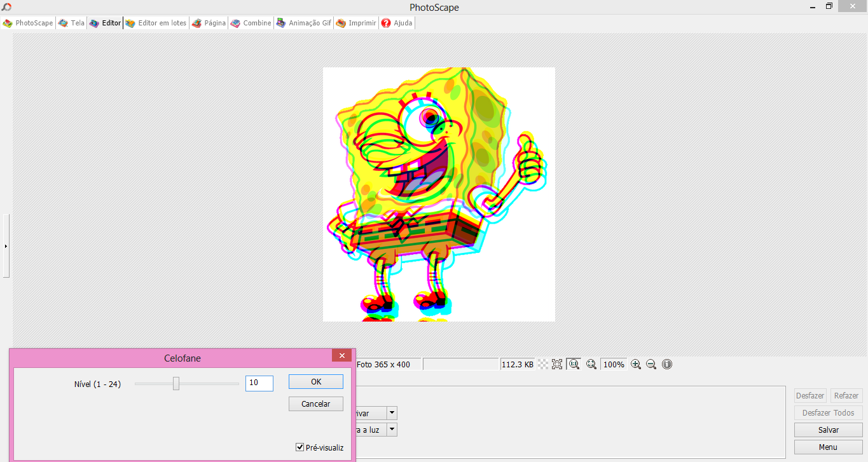The height and width of the screenshot is (462, 868).
Task: Click the Desfazer button
Action: click(810, 395)
